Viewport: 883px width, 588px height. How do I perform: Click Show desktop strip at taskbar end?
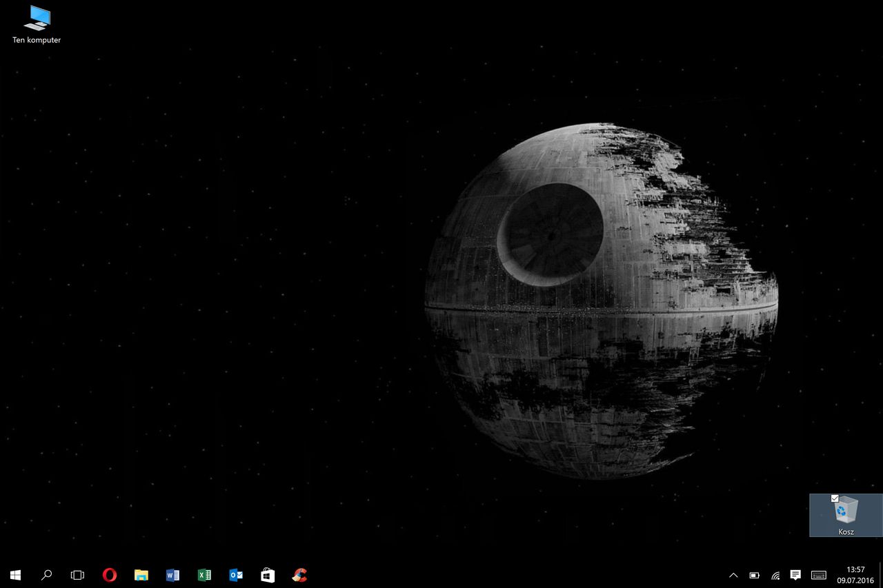(x=881, y=575)
